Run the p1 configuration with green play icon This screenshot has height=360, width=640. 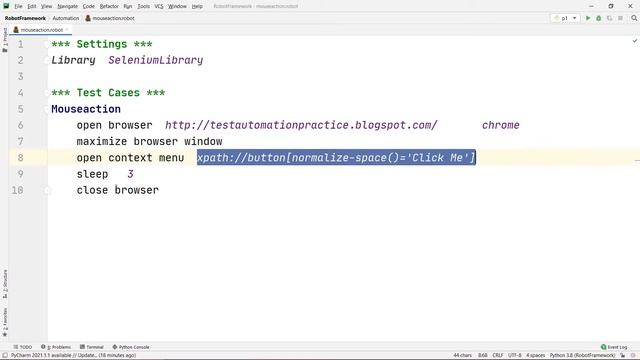point(588,18)
